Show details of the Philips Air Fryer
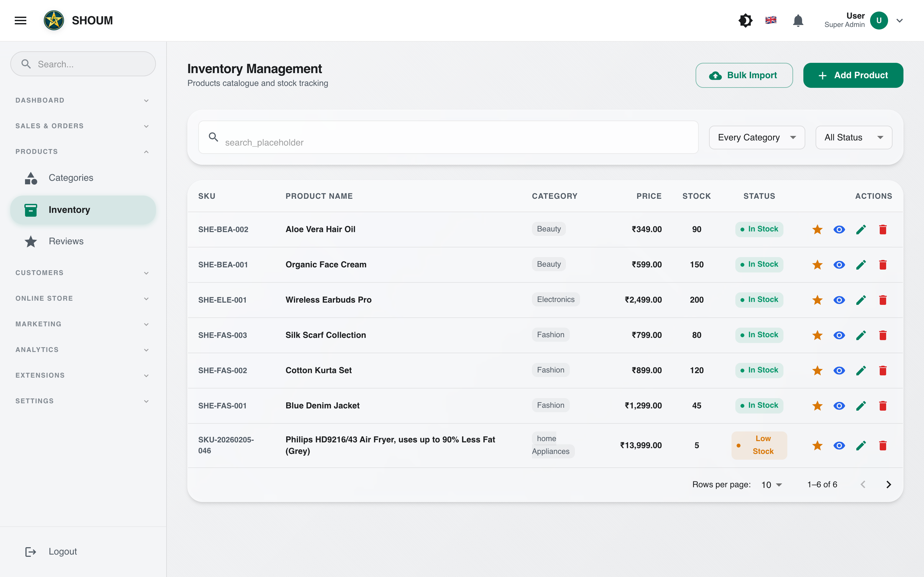The image size is (924, 577). pos(839,445)
